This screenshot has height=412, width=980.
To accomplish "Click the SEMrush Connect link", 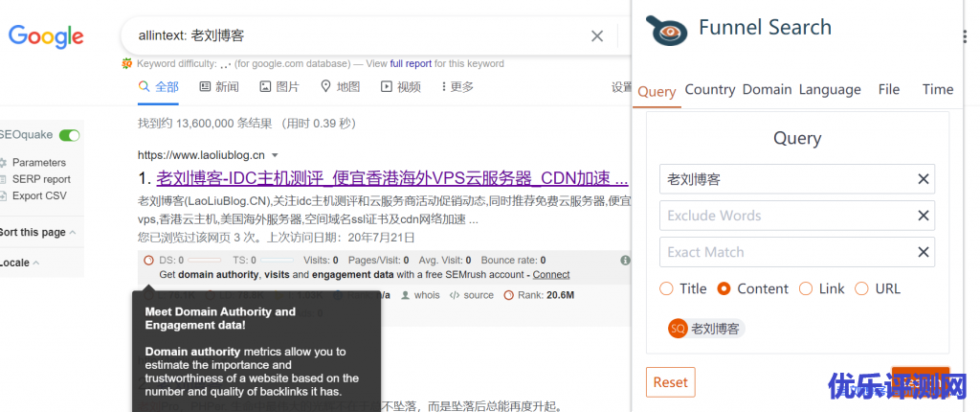I will click(x=551, y=274).
